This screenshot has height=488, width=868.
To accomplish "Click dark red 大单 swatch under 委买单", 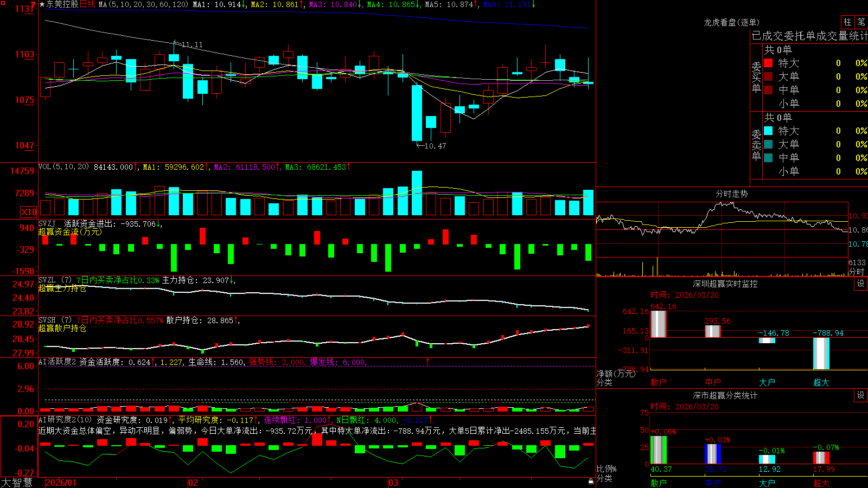I will point(768,76).
